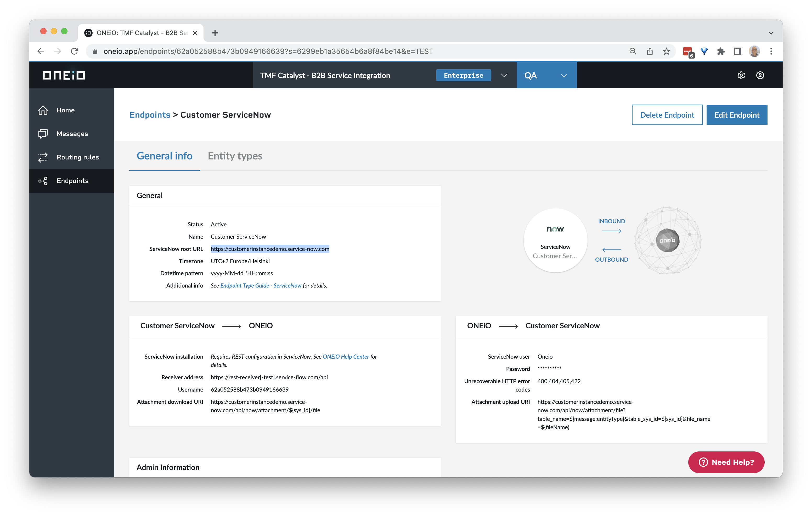Open a new browser tab
This screenshot has height=516, width=812.
coord(215,33)
